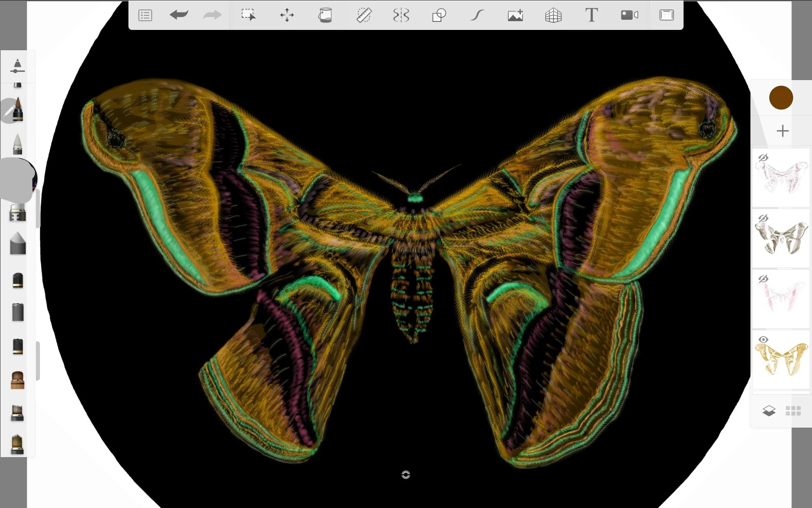Select the grayscale moth layer thumbnail
812x508 pixels.
781,238
